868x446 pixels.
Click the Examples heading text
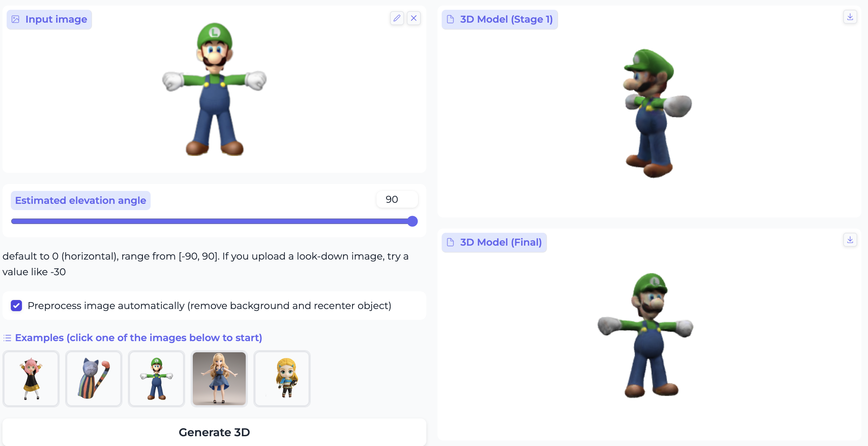click(x=138, y=338)
